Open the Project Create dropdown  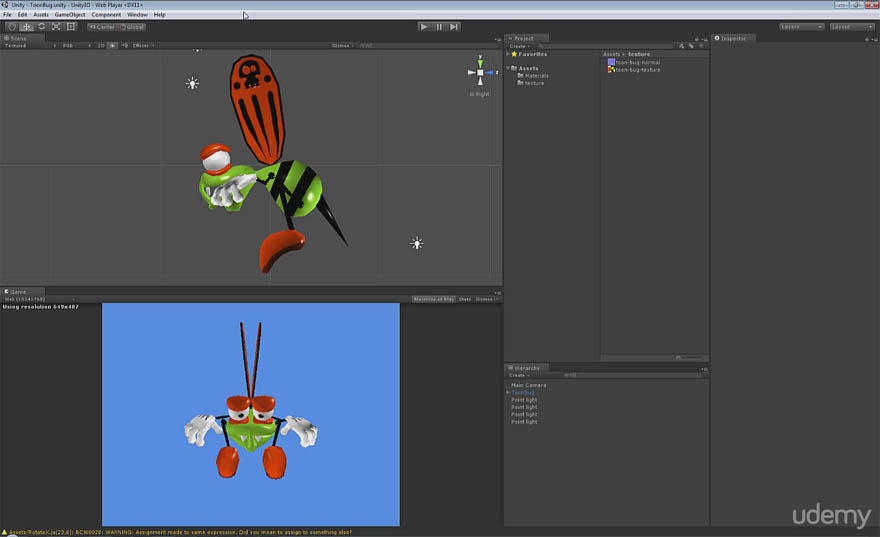pos(519,46)
